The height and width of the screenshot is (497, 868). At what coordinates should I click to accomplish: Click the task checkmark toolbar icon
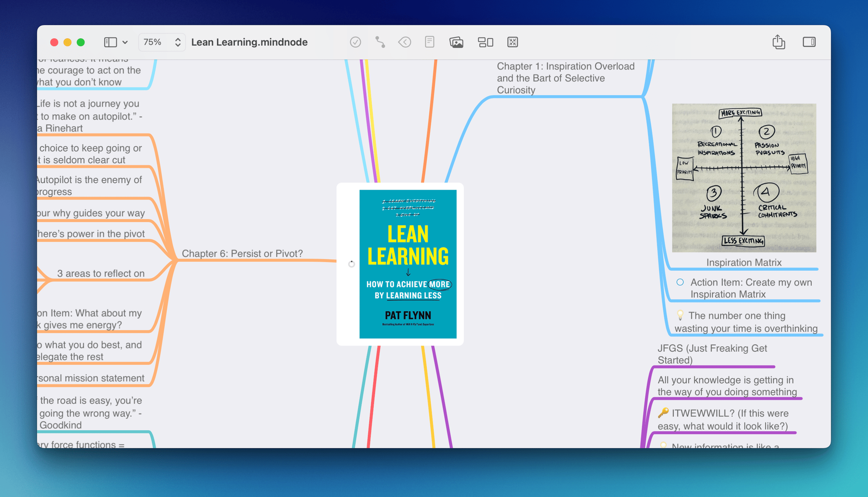point(355,42)
